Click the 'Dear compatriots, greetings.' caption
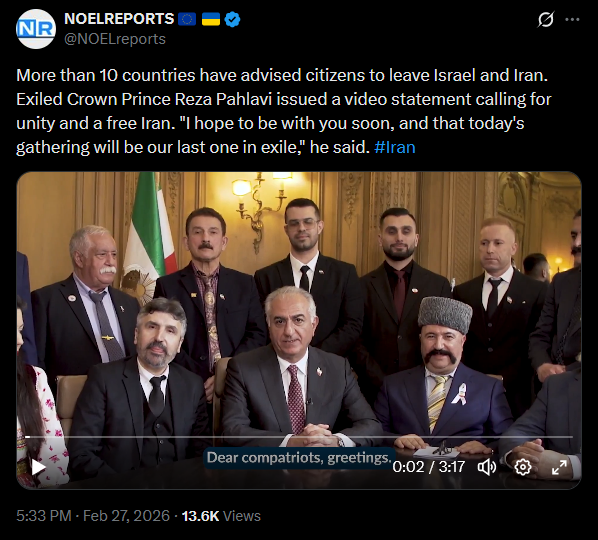This screenshot has width=598, height=540. click(299, 457)
